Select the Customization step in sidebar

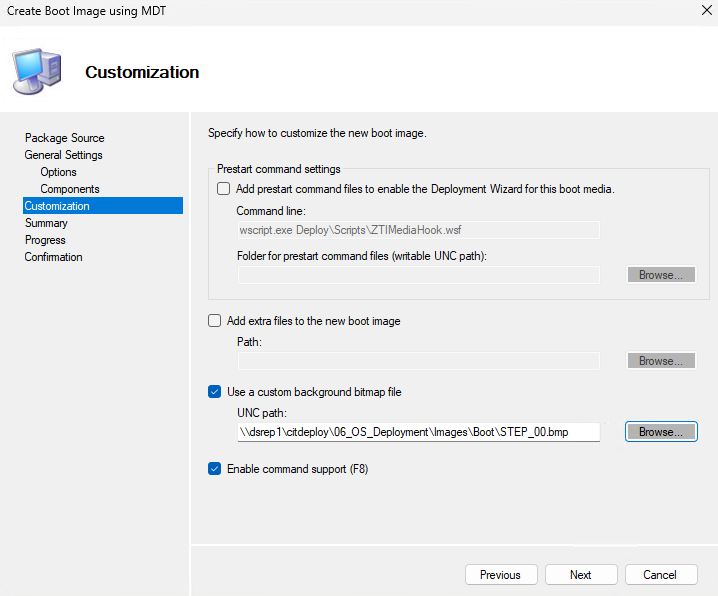pyautogui.click(x=57, y=206)
